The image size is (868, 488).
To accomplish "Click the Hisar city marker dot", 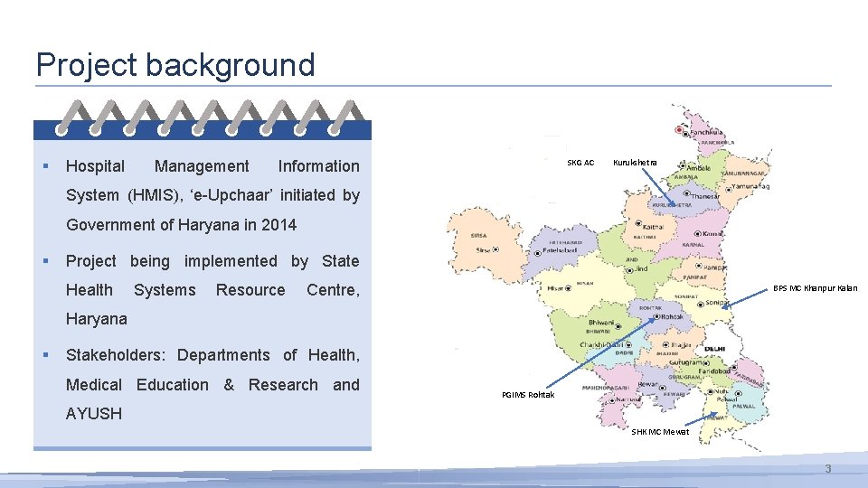I will (568, 288).
